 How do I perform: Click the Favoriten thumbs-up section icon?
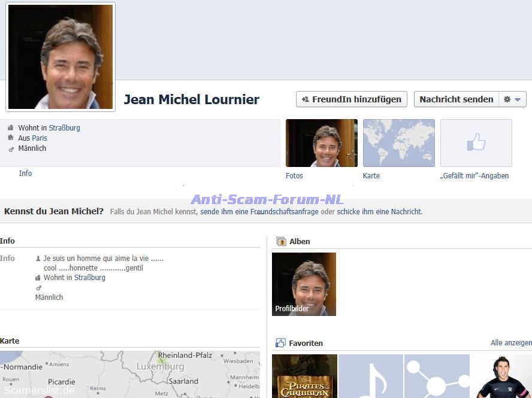[280, 343]
